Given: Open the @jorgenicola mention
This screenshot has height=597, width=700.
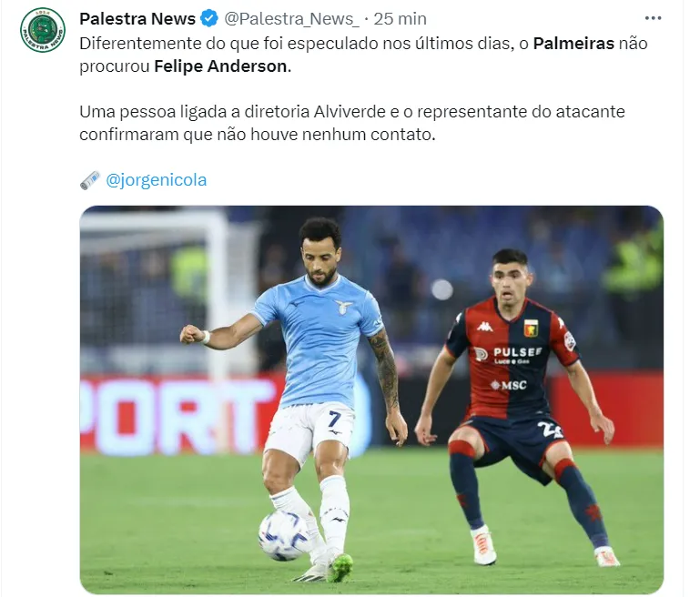Looking at the screenshot, I should (x=157, y=180).
